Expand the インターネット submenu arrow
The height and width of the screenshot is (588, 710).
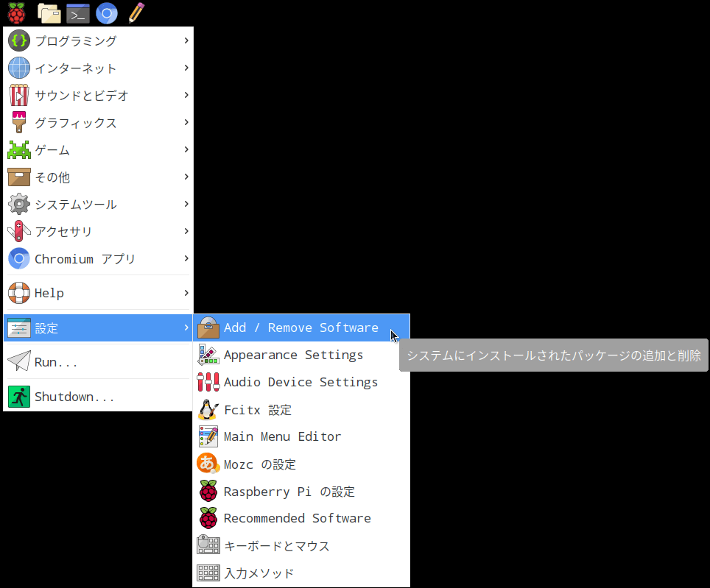186,68
